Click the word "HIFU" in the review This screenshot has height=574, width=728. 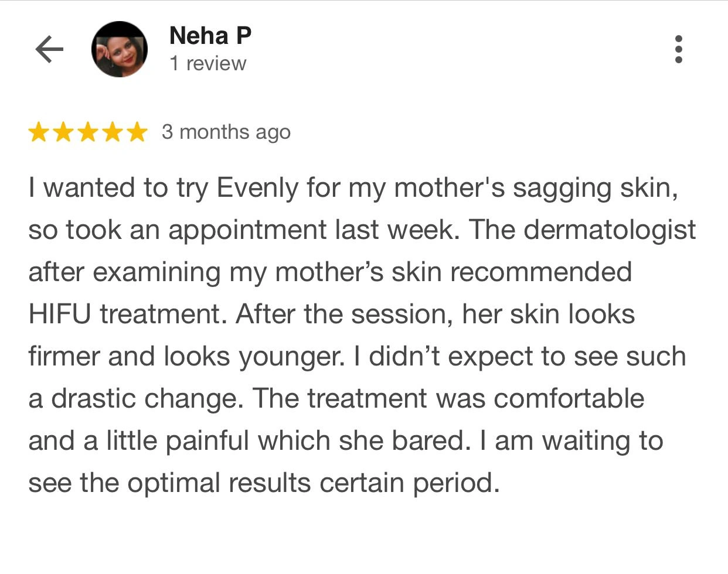point(59,315)
